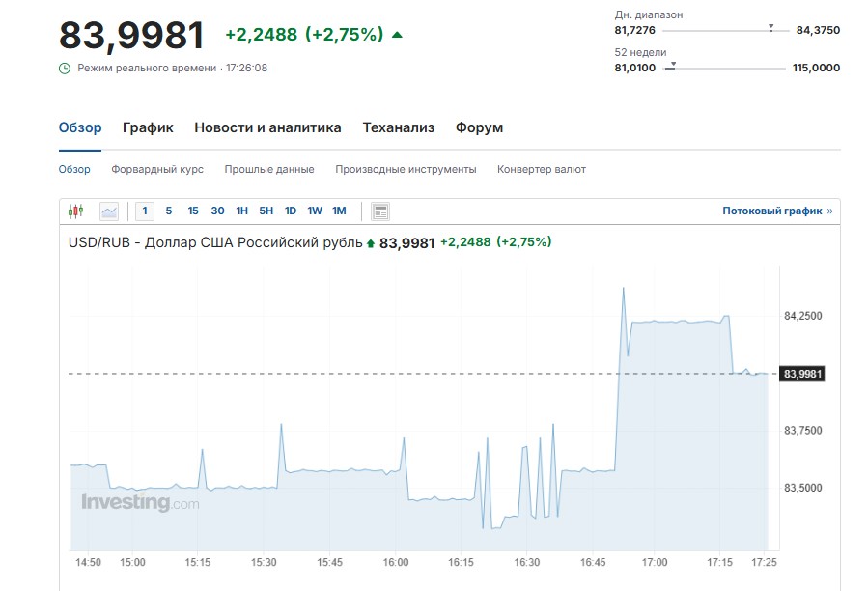This screenshot has height=591, width=868.
Task: Click the 14:50 time axis label
Action: pyautogui.click(x=88, y=562)
